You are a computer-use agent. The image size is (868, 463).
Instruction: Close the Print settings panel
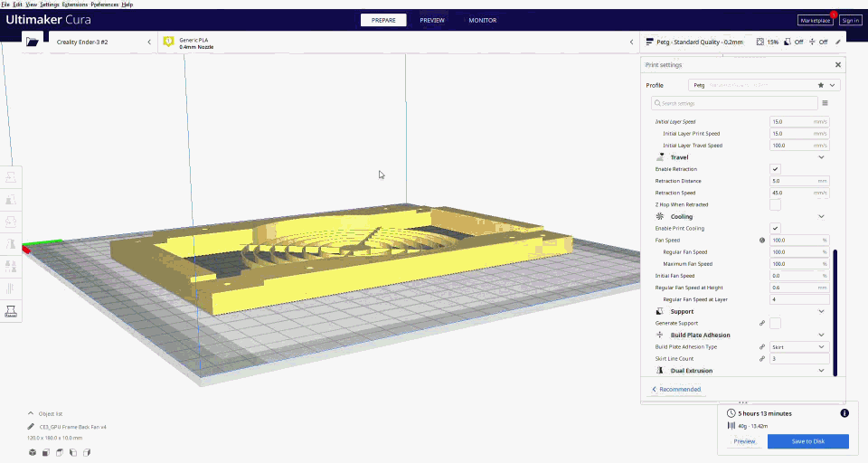pos(838,65)
